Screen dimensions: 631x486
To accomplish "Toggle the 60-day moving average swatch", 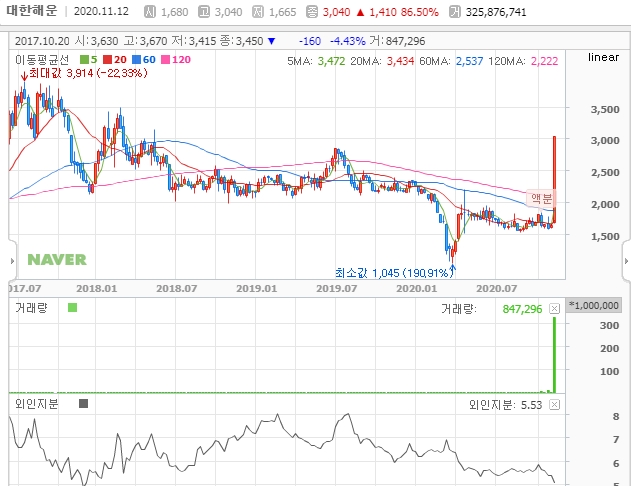I will click(136, 60).
